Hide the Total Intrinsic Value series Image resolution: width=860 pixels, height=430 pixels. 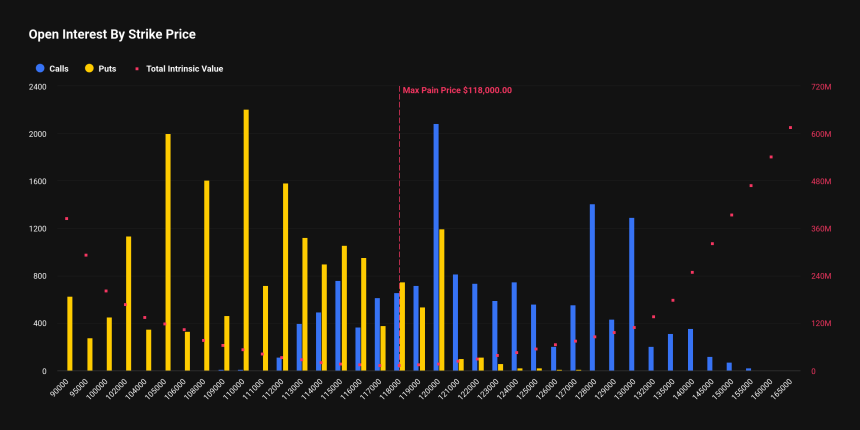tap(184, 69)
